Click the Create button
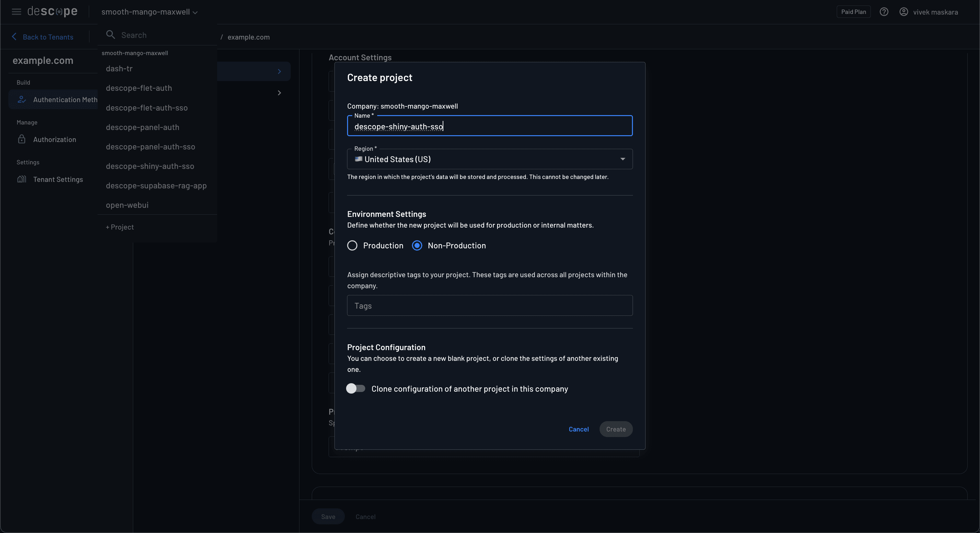Image resolution: width=980 pixels, height=533 pixels. (x=616, y=429)
